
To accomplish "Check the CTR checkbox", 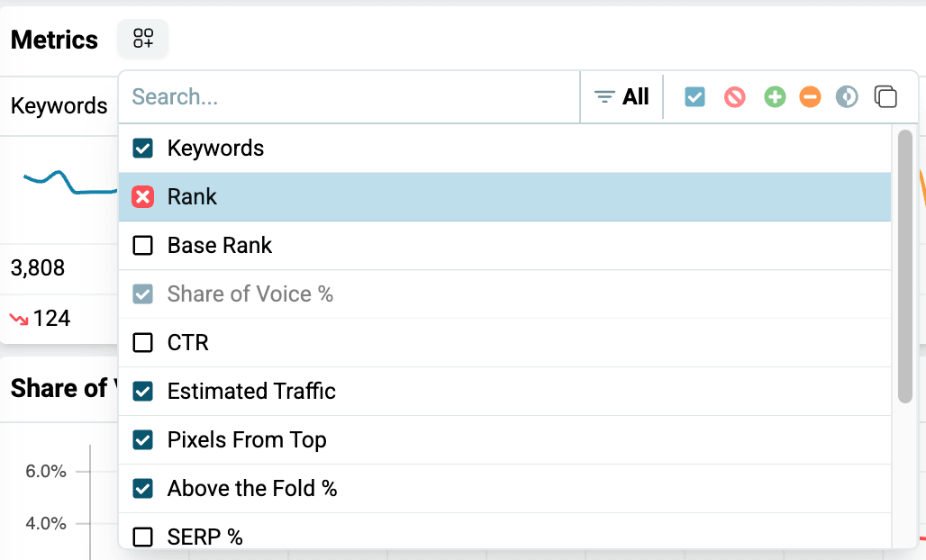I will click(x=143, y=342).
